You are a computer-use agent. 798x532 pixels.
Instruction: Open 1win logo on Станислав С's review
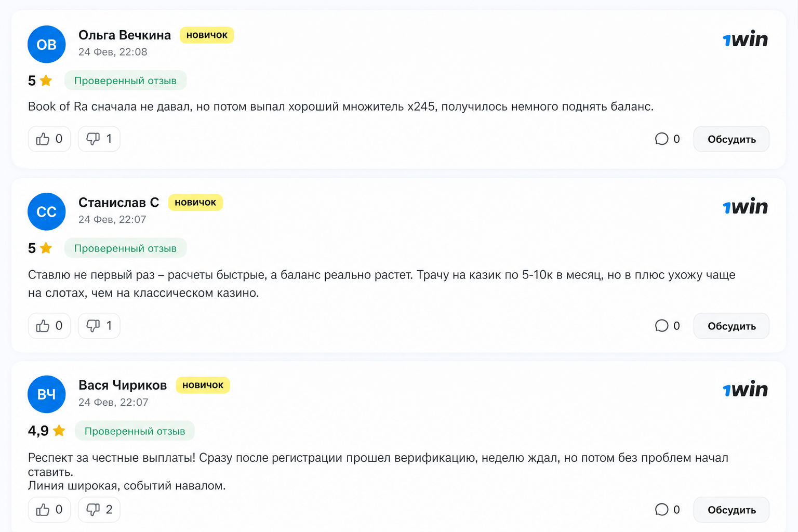pyautogui.click(x=746, y=207)
